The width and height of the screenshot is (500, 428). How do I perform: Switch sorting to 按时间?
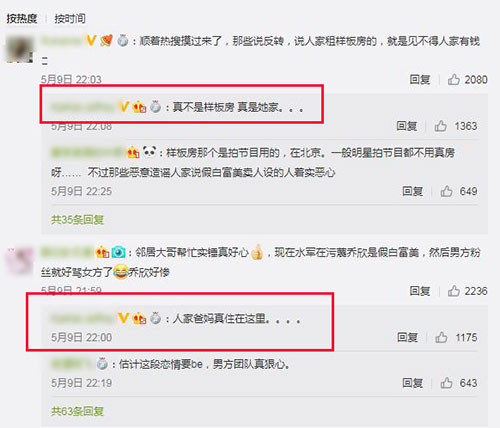tap(70, 18)
